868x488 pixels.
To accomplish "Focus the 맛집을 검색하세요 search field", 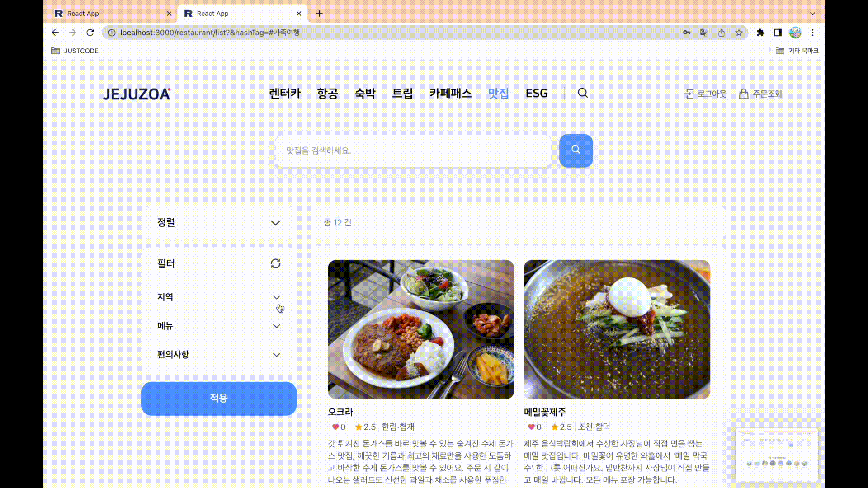I will tap(413, 150).
